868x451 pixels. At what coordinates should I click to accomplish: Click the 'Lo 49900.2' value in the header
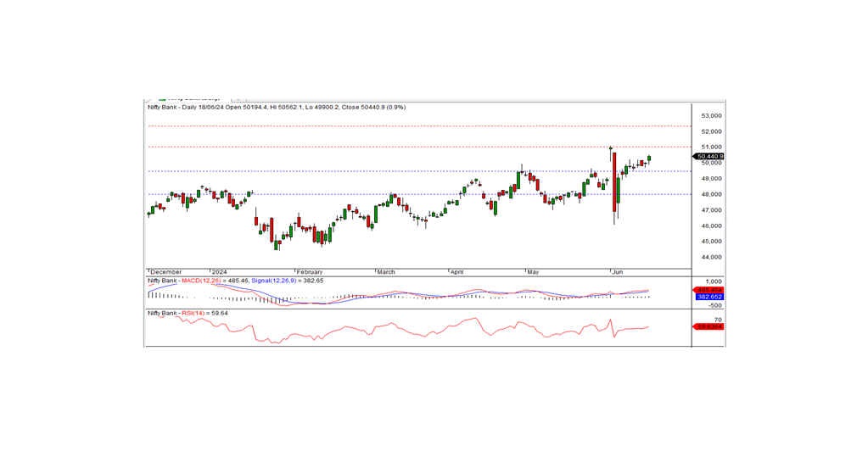pyautogui.click(x=321, y=108)
